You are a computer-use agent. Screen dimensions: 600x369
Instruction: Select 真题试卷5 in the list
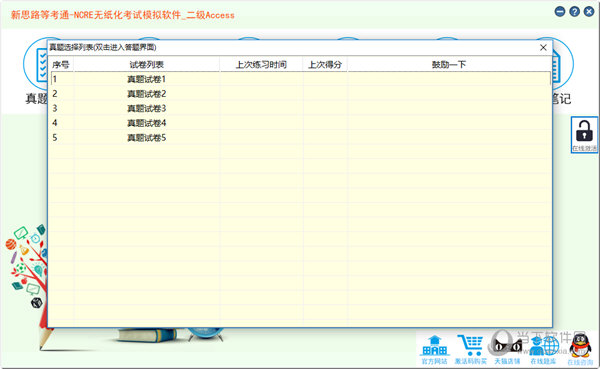pos(147,137)
